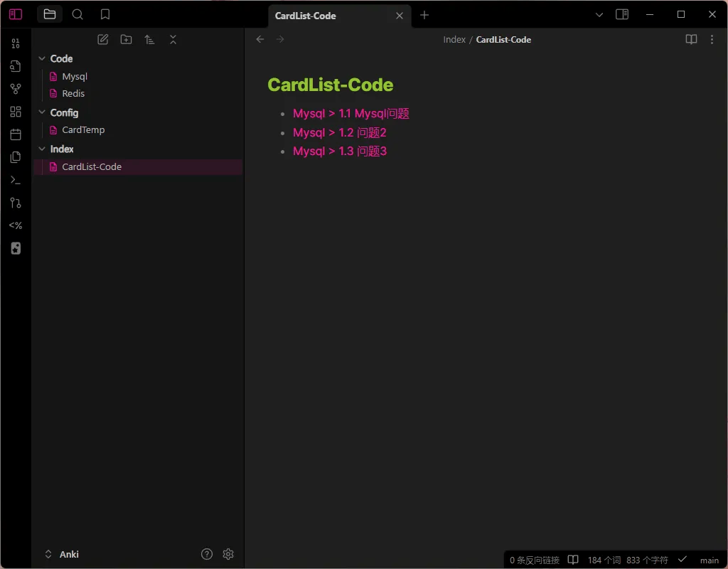Open the settings gear icon
The image size is (728, 569).
(228, 554)
